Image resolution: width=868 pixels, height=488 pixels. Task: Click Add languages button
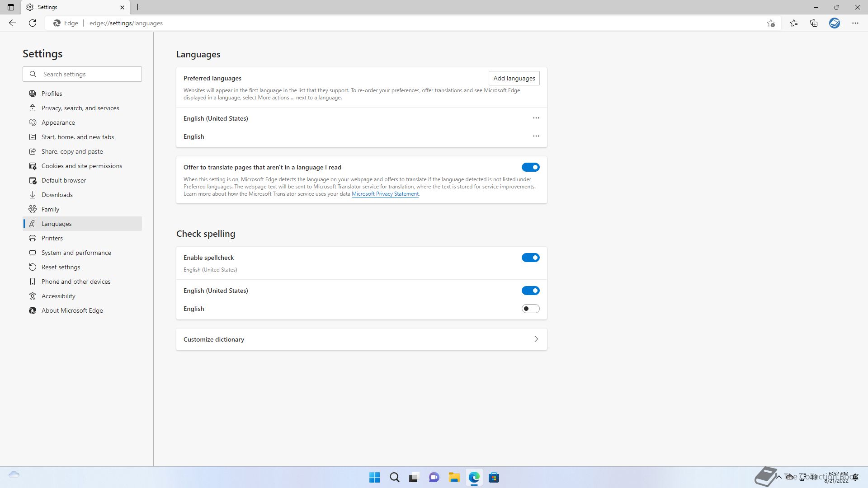pyautogui.click(x=514, y=78)
